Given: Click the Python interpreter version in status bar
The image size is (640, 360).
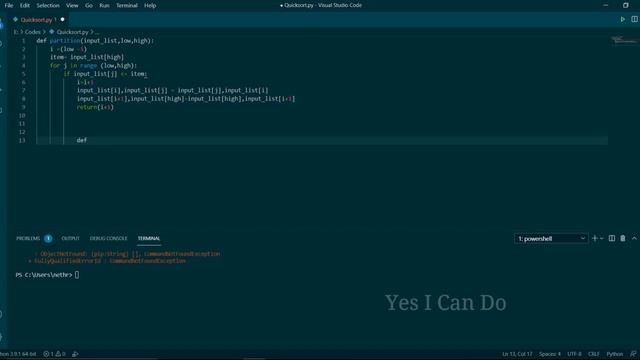Looking at the screenshot, I should click(x=18, y=354).
